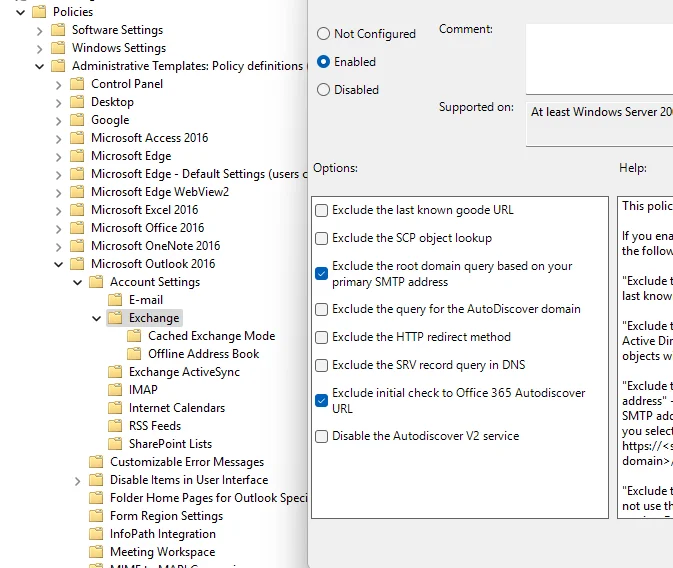
Task: Check Exclude the SCP object lookup
Action: tap(321, 238)
